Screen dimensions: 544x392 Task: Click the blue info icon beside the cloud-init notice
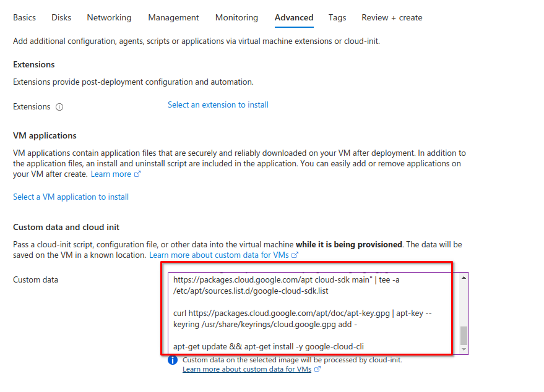coord(173,360)
